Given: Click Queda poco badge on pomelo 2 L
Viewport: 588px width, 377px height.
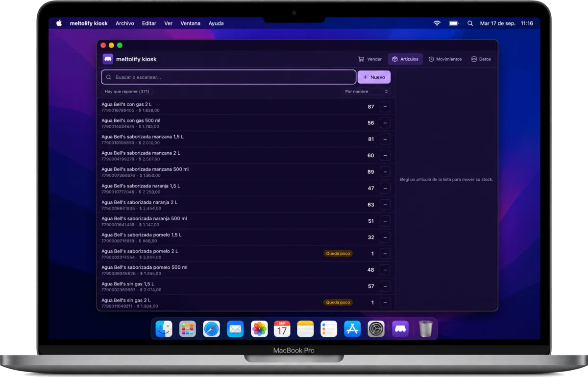Looking at the screenshot, I should tap(338, 254).
